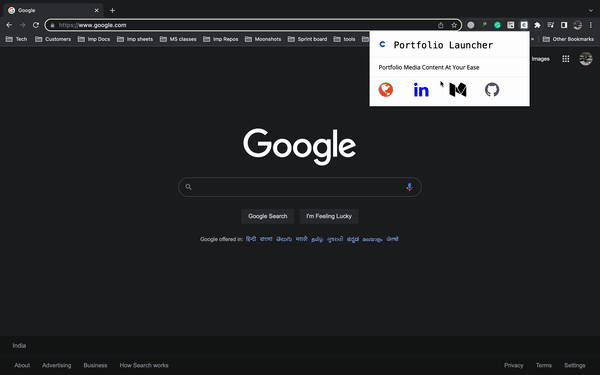Screen dimensions: 600x375
Task: Open the Privacy footer link
Action: [x=514, y=365]
